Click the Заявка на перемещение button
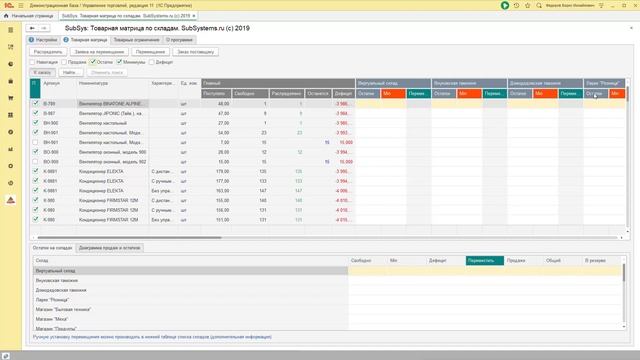This screenshot has width=640, height=360. [99, 52]
